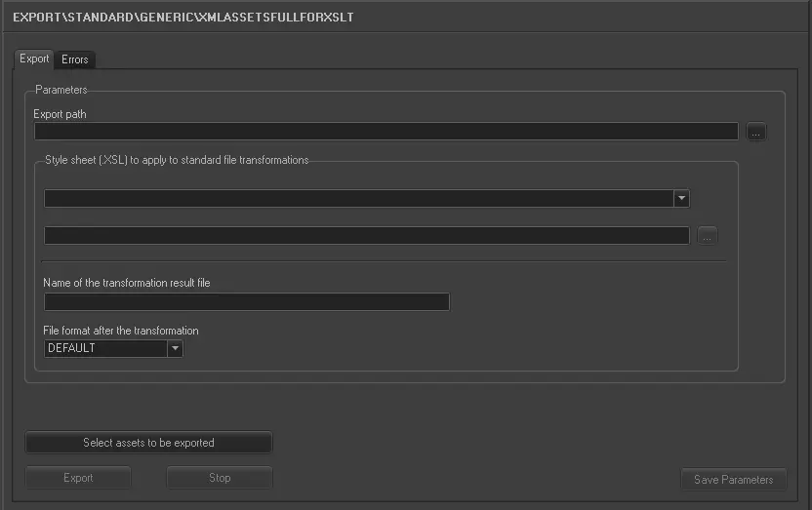This screenshot has height=510, width=812.
Task: Browse for a custom XSL style sheet file
Action: click(x=709, y=235)
